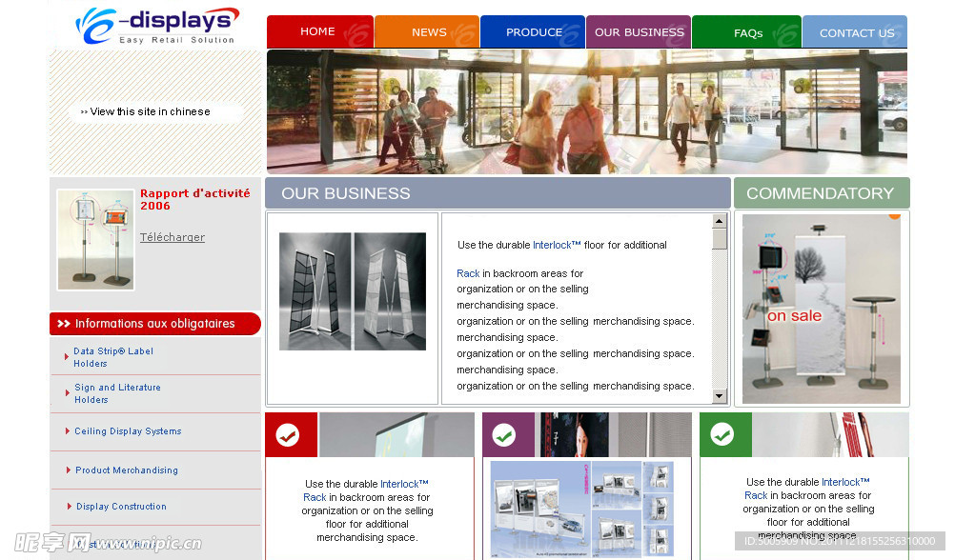Image resolution: width=955 pixels, height=560 pixels.
Task: Click View this site in chinese
Action: pos(150,111)
